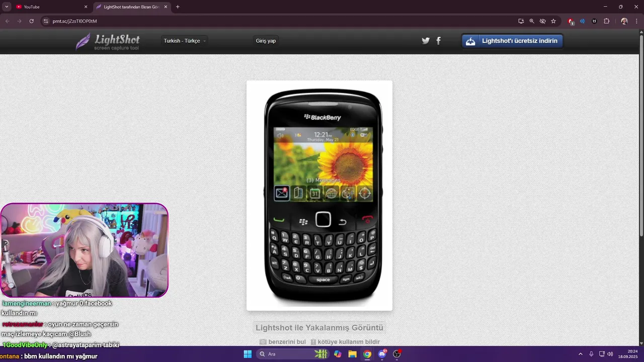
Task: Open the Chrome profile avatar
Action: pyautogui.click(x=624, y=21)
